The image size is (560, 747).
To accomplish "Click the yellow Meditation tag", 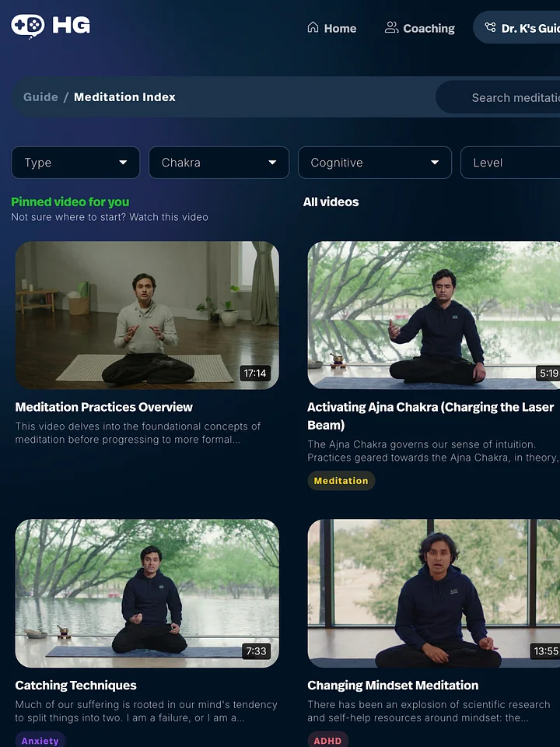I will [341, 481].
